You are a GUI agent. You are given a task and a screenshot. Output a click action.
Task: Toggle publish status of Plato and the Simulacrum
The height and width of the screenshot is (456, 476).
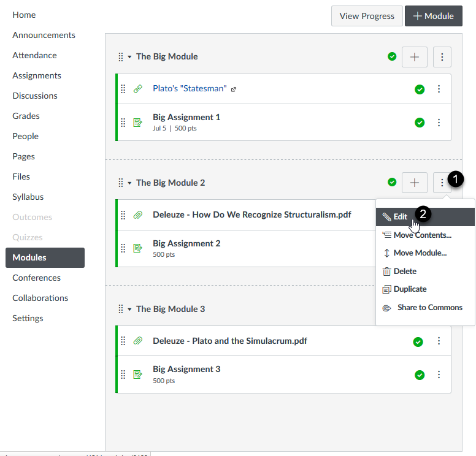click(418, 342)
